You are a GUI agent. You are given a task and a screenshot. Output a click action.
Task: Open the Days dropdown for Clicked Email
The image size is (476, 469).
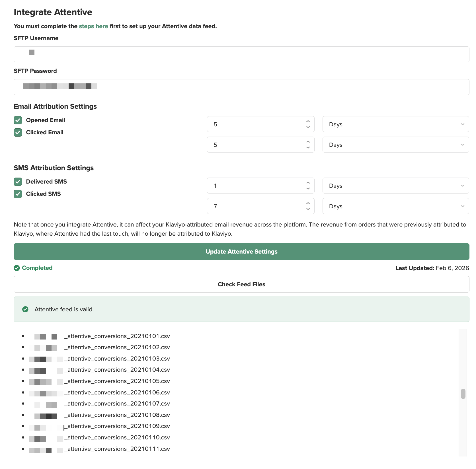pyautogui.click(x=396, y=145)
